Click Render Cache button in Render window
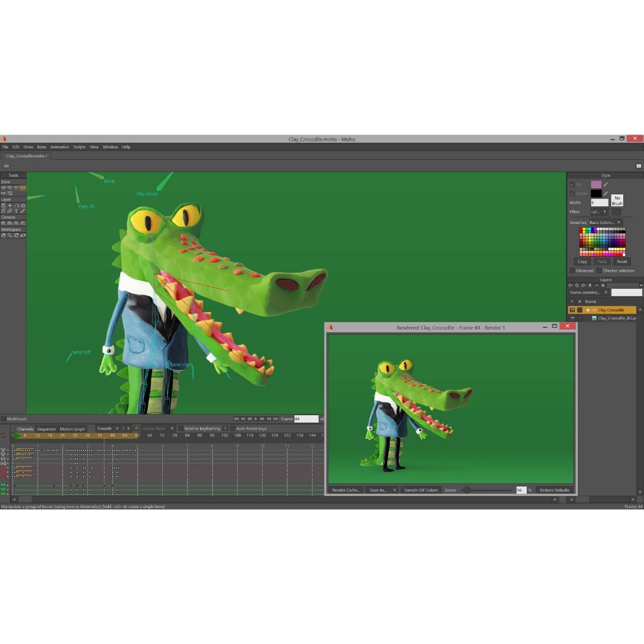This screenshot has height=644, width=644. point(346,490)
